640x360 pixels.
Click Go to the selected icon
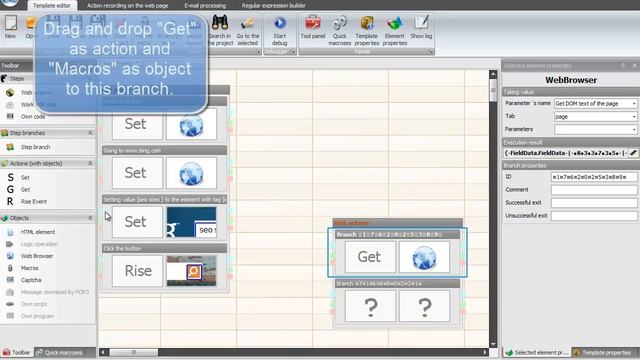click(x=248, y=23)
